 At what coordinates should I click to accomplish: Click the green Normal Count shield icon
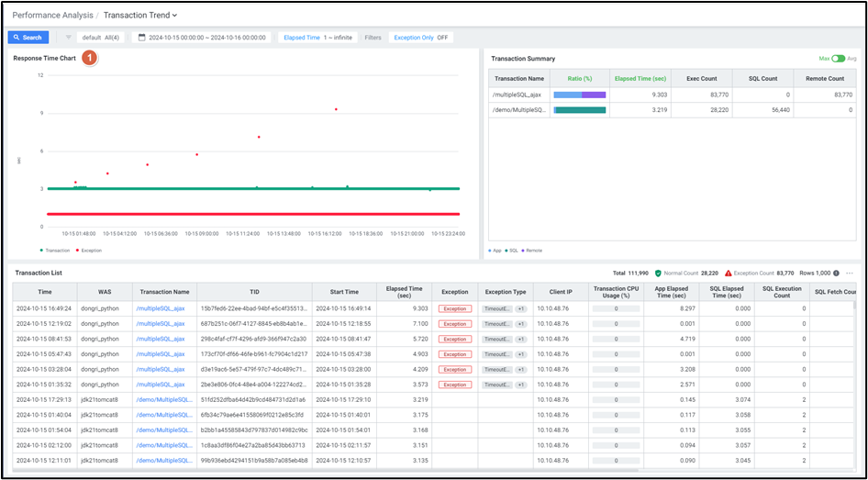[658, 273]
